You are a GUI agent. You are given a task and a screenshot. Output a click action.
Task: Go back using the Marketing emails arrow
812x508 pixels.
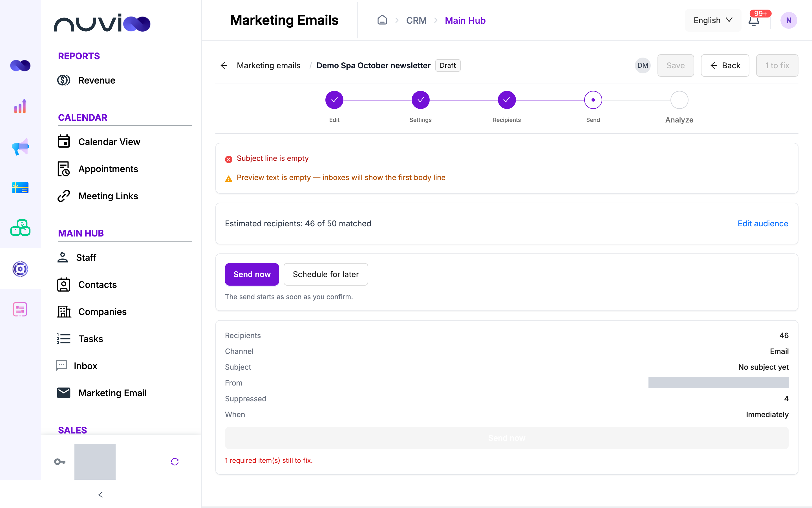pyautogui.click(x=224, y=65)
